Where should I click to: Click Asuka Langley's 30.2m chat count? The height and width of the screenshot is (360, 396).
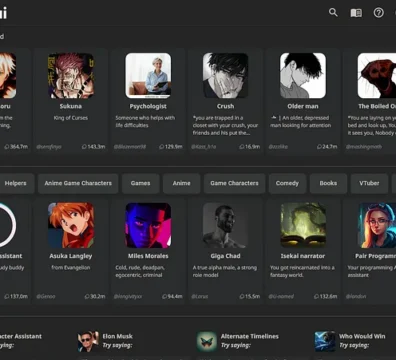click(x=95, y=296)
